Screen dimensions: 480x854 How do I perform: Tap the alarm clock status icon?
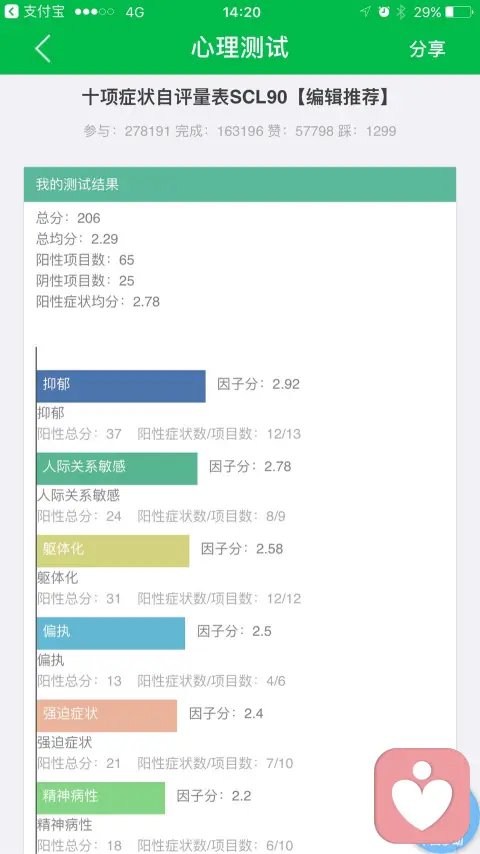384,11
